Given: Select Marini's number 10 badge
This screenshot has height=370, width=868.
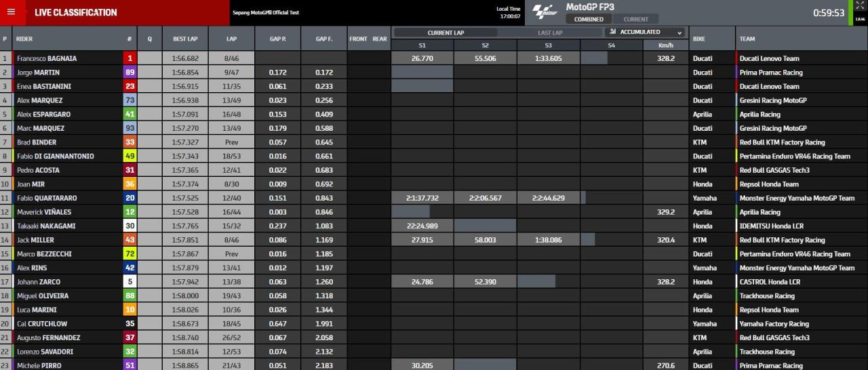Looking at the screenshot, I should coord(130,310).
